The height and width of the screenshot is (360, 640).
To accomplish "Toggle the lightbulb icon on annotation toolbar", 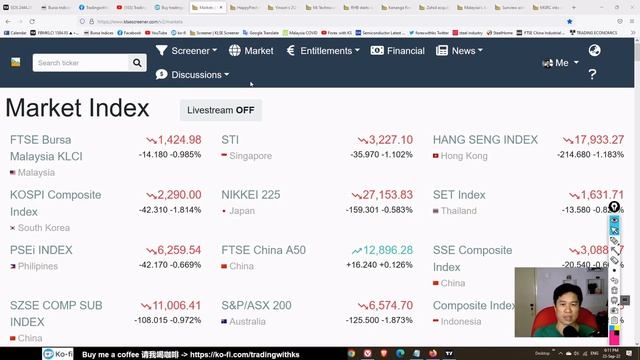I will pos(614,207).
